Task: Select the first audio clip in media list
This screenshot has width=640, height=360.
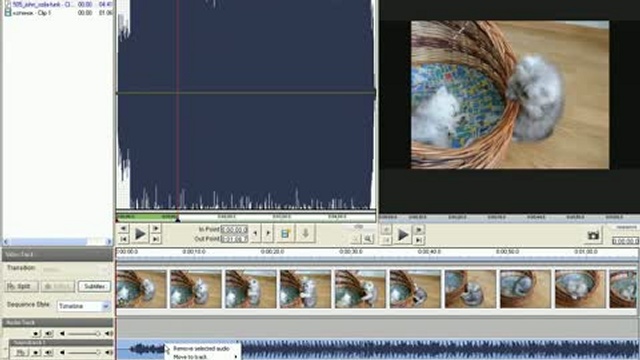Action: coord(58,4)
